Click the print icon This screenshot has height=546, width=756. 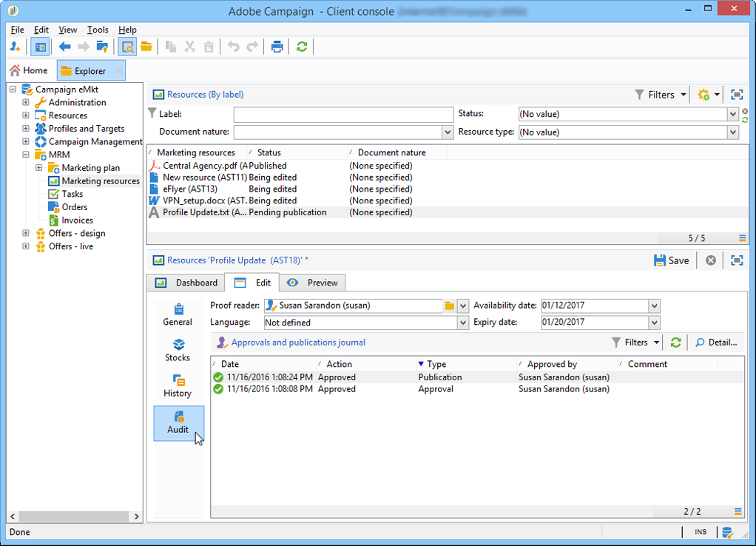(x=277, y=47)
